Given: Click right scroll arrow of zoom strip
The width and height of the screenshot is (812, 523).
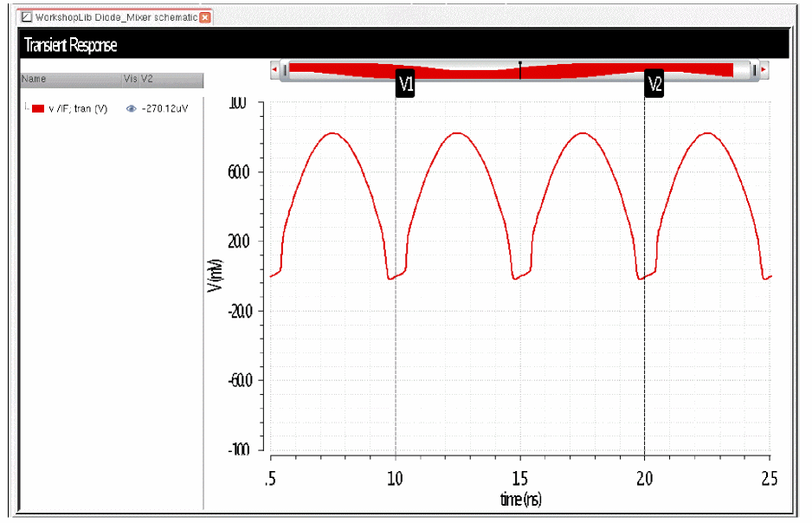Looking at the screenshot, I should 764,70.
